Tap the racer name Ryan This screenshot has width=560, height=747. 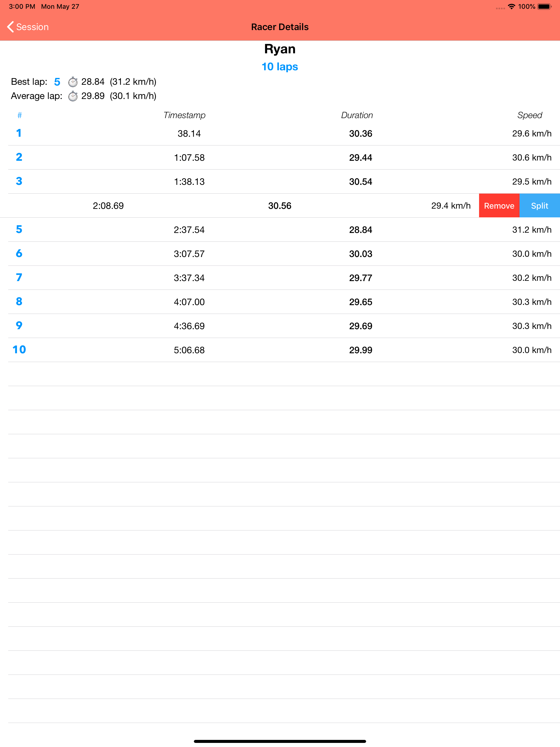280,49
